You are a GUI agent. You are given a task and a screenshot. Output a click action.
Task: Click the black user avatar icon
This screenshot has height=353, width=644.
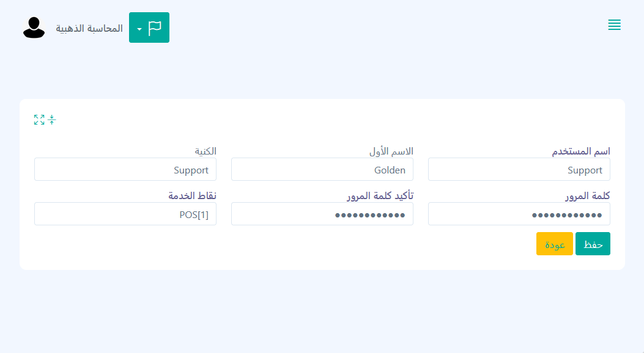[x=34, y=28]
